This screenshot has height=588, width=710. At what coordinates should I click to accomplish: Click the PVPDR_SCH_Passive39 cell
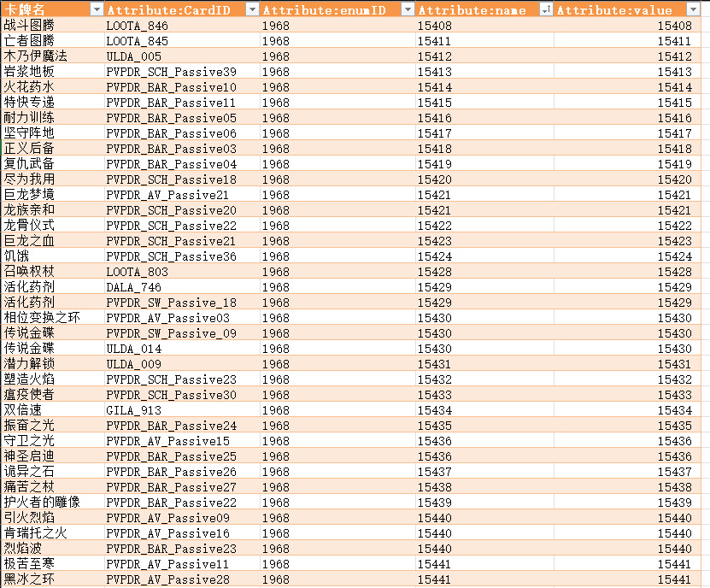[182, 72]
